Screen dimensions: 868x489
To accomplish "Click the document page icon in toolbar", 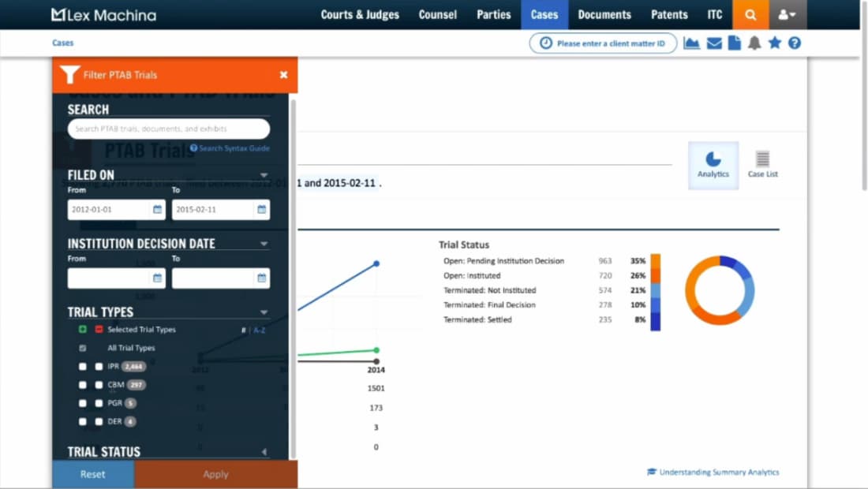I will coord(734,43).
